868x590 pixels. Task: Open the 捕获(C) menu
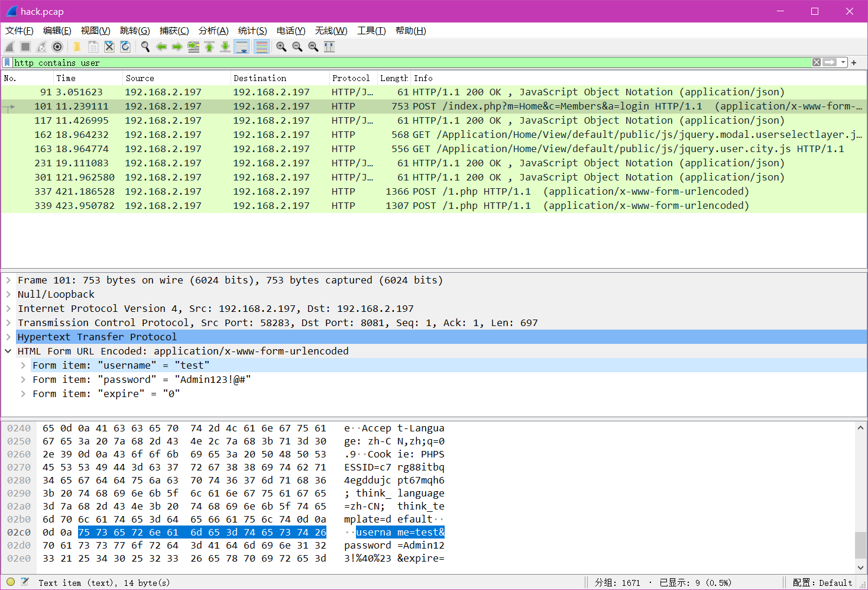pyautogui.click(x=174, y=31)
